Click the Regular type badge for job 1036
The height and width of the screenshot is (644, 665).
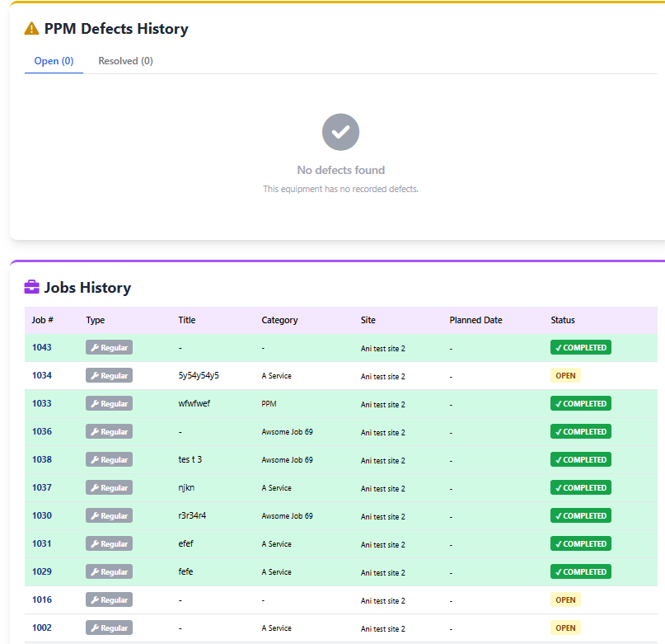click(x=109, y=431)
